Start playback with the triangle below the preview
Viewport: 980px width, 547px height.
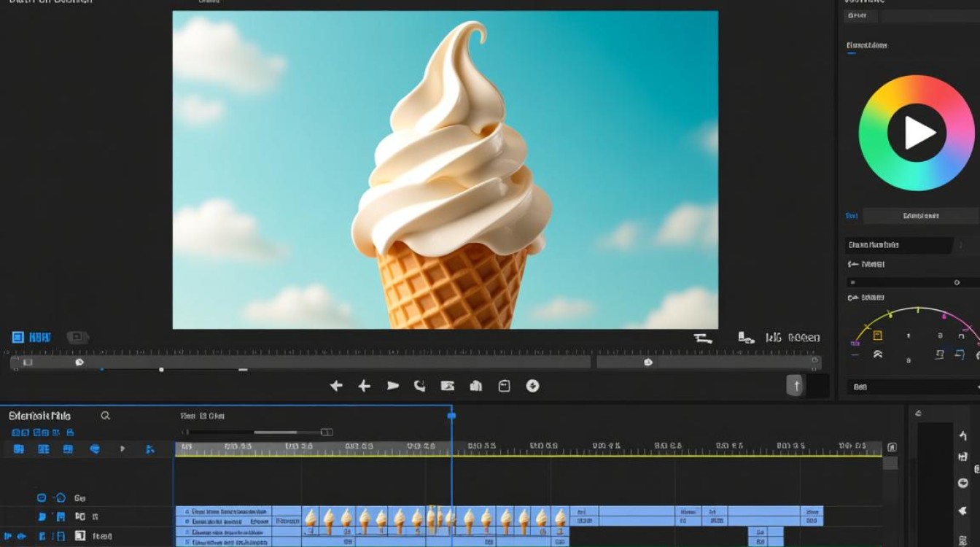pos(393,386)
